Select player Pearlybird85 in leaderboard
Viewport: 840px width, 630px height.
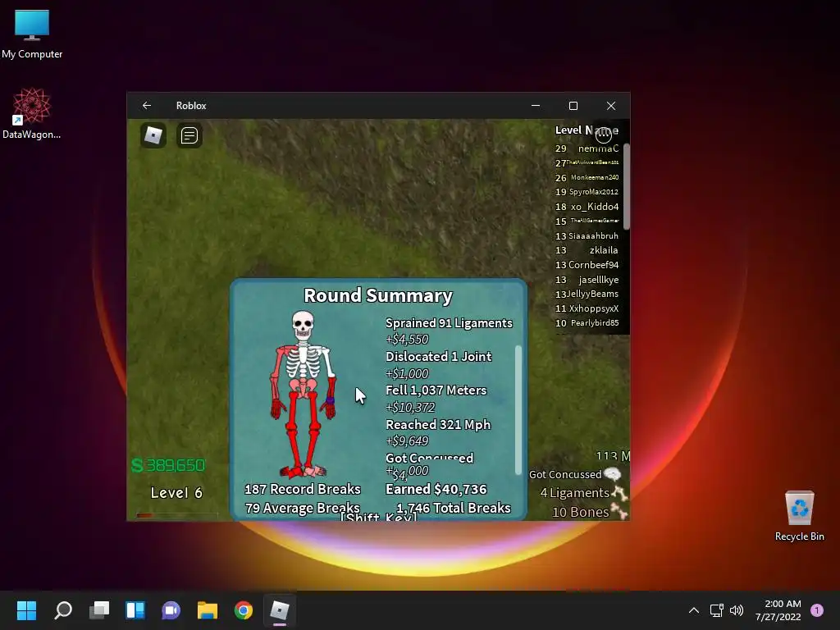[595, 323]
